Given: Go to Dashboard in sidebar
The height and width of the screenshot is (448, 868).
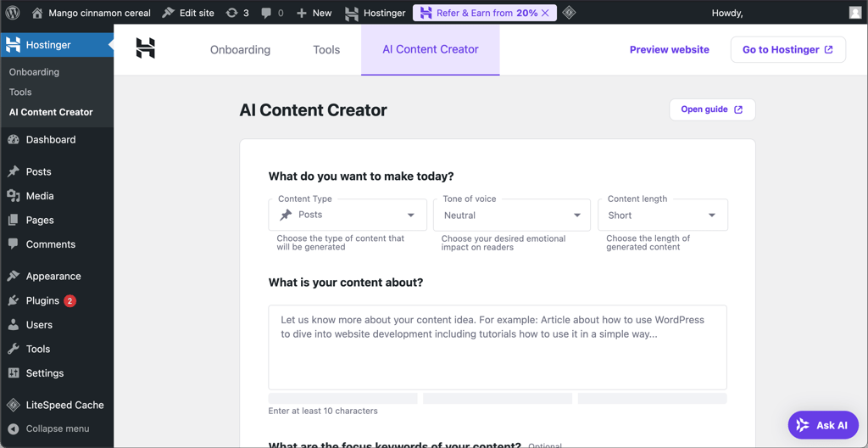Looking at the screenshot, I should coord(57,140).
